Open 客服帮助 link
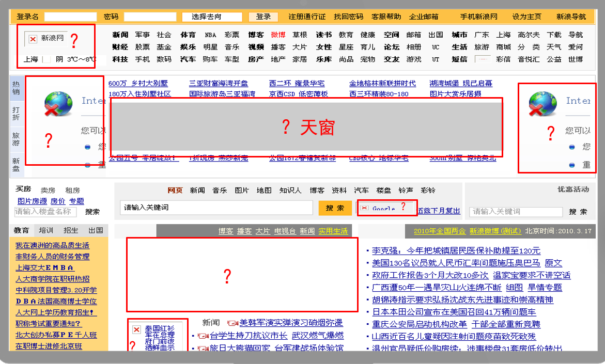 386,17
